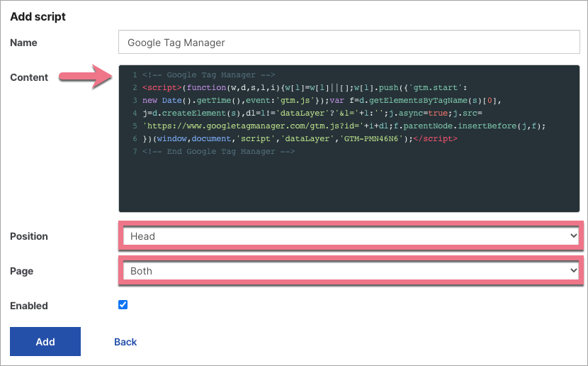Click the code line containing GTM-PMN46N6
Viewport: 588px width, 366px height.
click(300, 138)
